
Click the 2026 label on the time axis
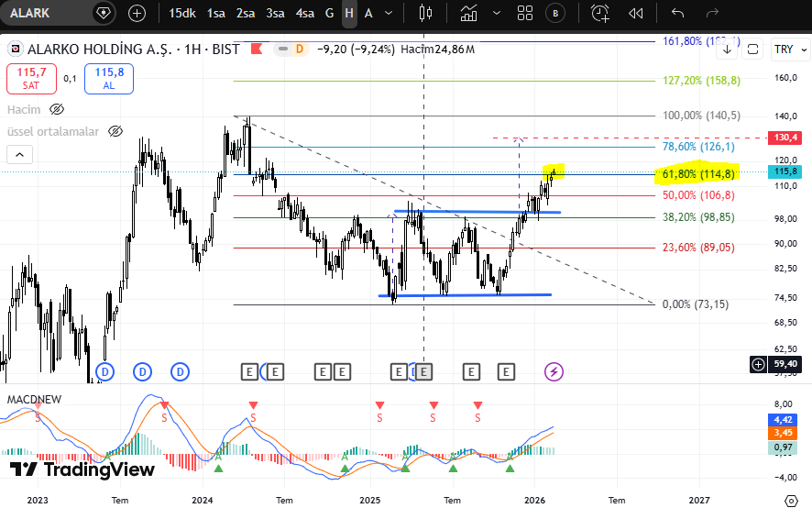[534, 501]
